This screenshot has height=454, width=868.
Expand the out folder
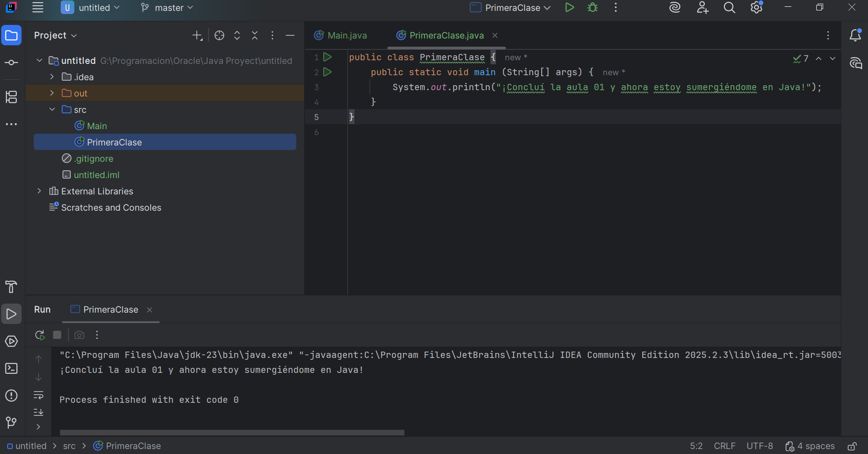52,93
